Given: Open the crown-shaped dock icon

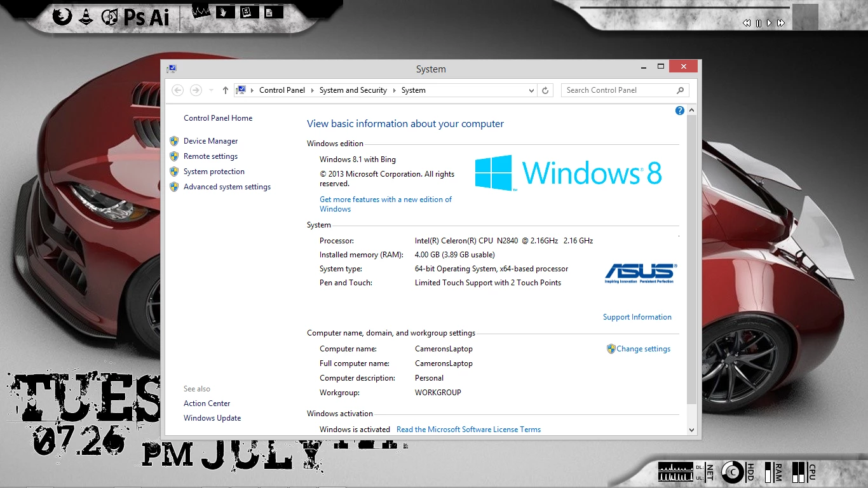Looking at the screenshot, I should point(201,11).
